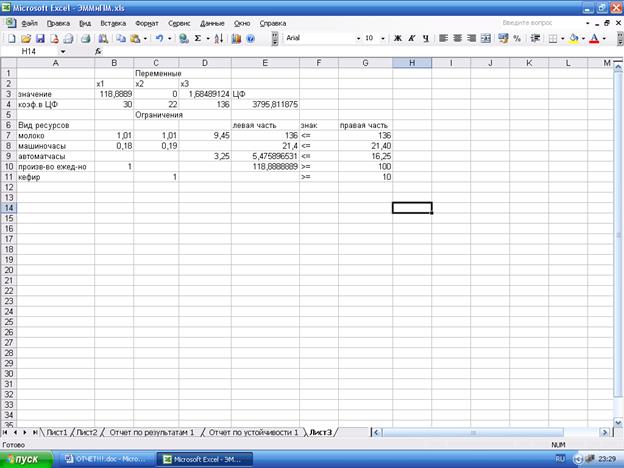Image resolution: width=624 pixels, height=468 pixels.
Task: Apply Percent Style with the % icon
Action: pyautogui.click(x=517, y=38)
